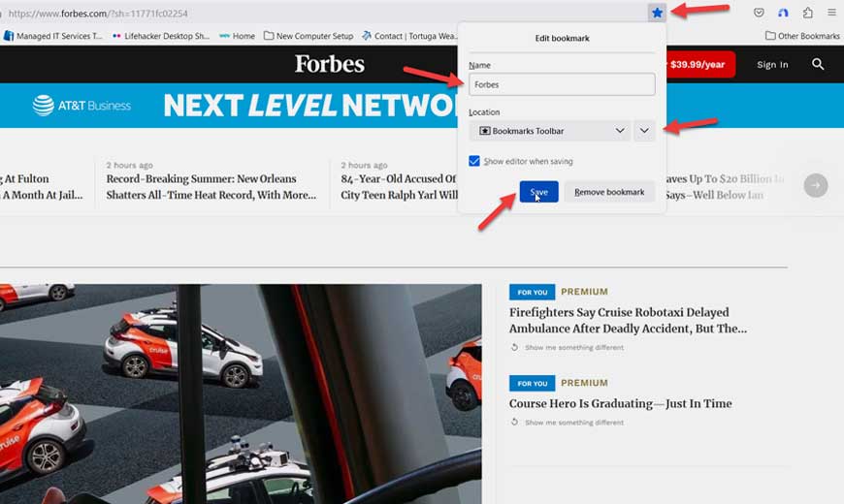Open the Home bookmark

pyautogui.click(x=238, y=36)
